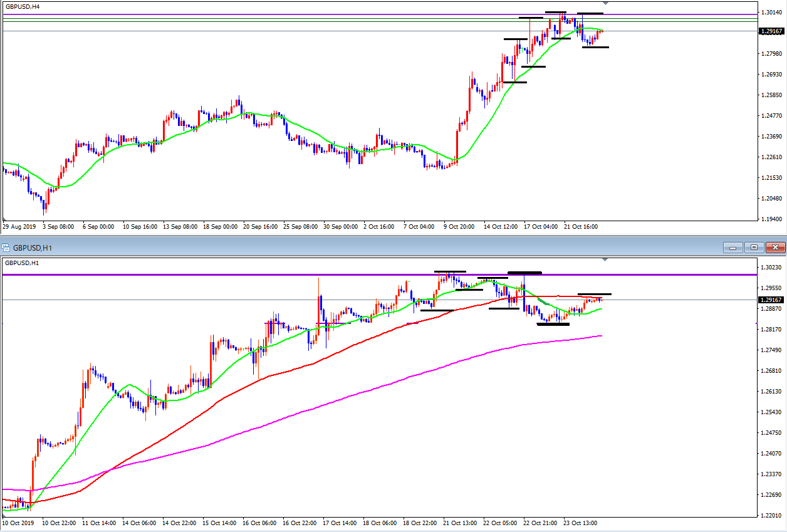This screenshot has width=787, height=532.
Task: Click the 1.25430 price level
Action: tap(771, 412)
